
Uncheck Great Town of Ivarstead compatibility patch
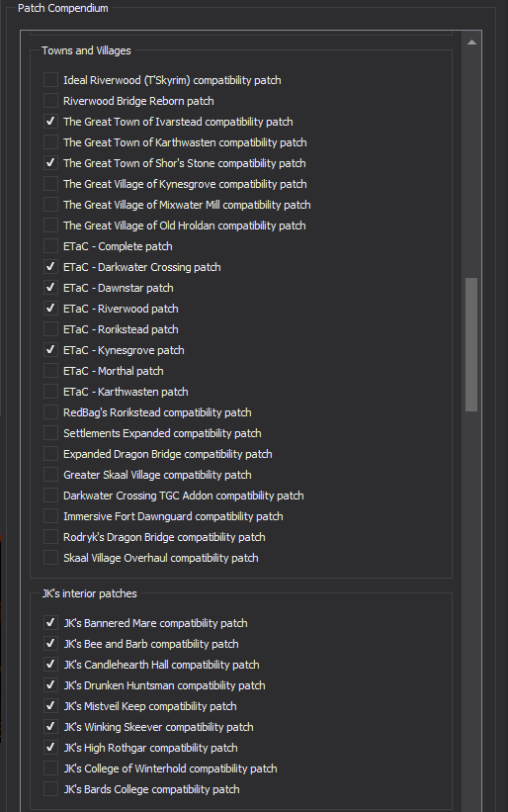click(x=50, y=122)
